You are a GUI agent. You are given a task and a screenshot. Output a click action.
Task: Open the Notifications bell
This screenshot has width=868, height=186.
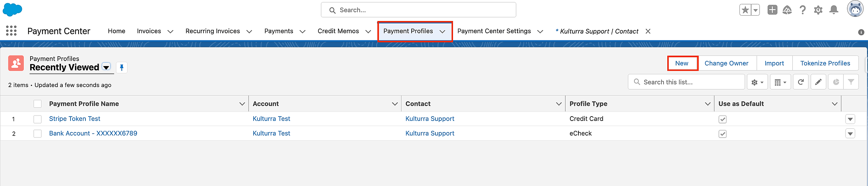834,10
